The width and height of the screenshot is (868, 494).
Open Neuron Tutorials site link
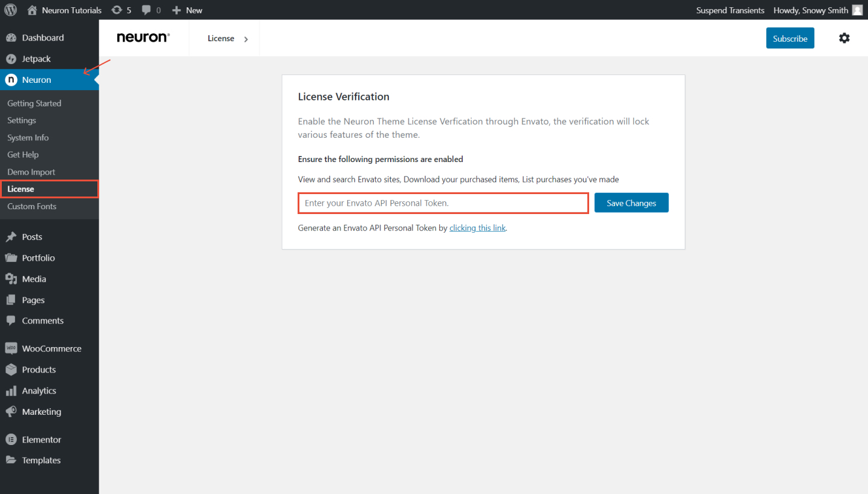72,10
